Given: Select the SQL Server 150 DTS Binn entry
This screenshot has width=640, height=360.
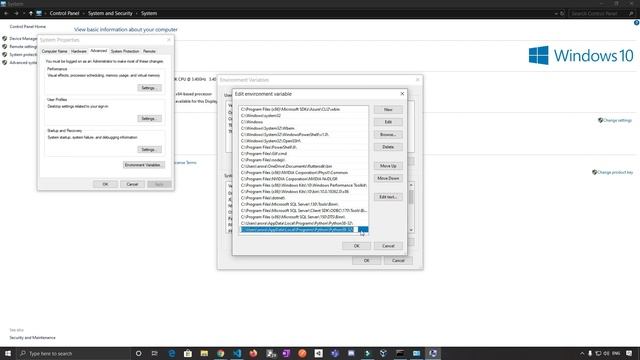Looking at the screenshot, I should 304,217.
